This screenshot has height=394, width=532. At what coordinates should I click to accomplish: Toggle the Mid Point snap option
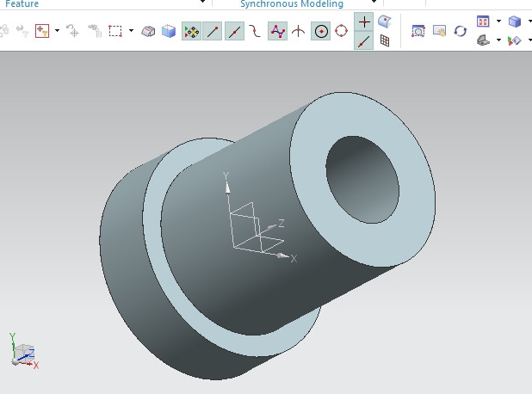[x=234, y=31]
